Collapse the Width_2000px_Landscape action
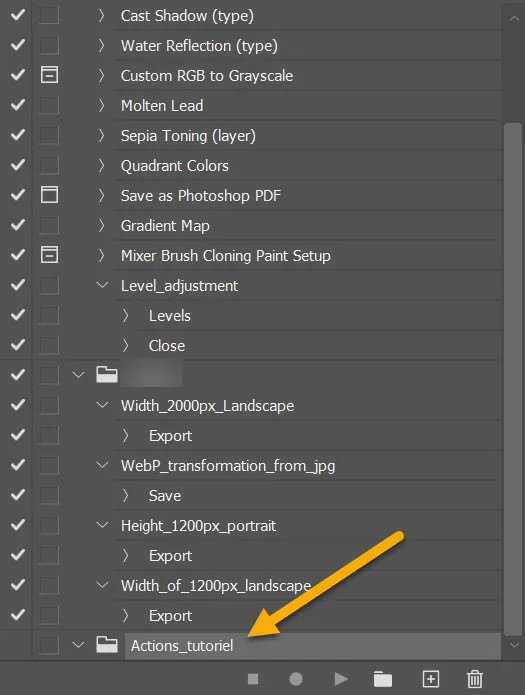 click(x=102, y=405)
